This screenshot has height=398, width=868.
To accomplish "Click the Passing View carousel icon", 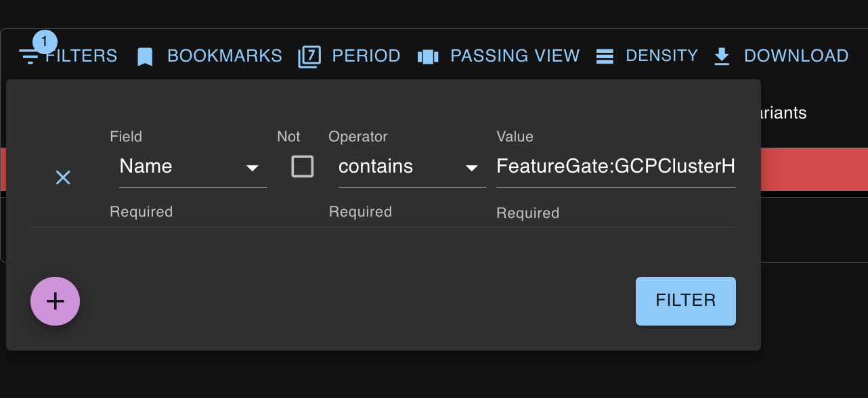I will [428, 57].
